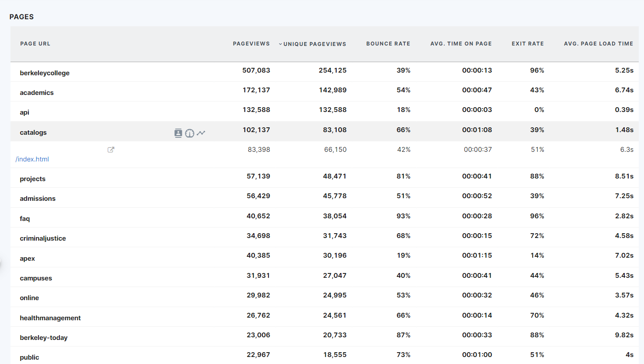Select the api row

(24, 112)
